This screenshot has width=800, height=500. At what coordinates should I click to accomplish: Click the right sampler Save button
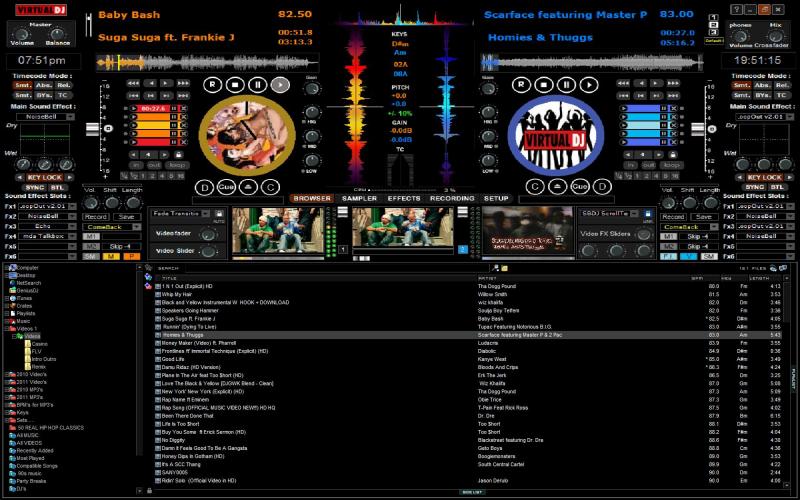[704, 217]
